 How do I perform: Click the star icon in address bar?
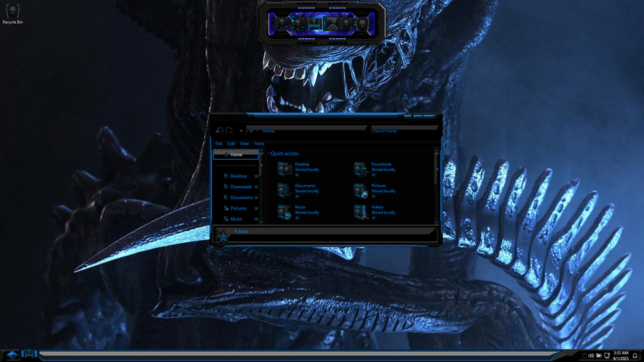click(251, 131)
